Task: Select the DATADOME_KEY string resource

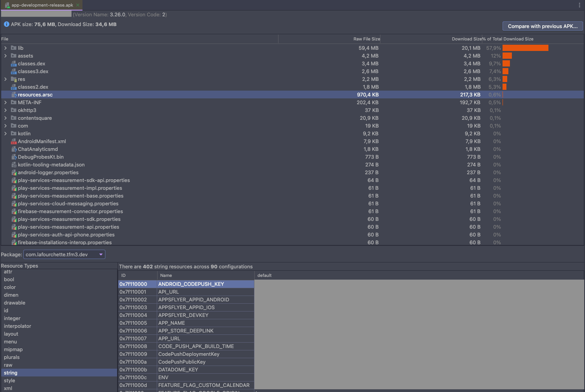Action: [186, 370]
